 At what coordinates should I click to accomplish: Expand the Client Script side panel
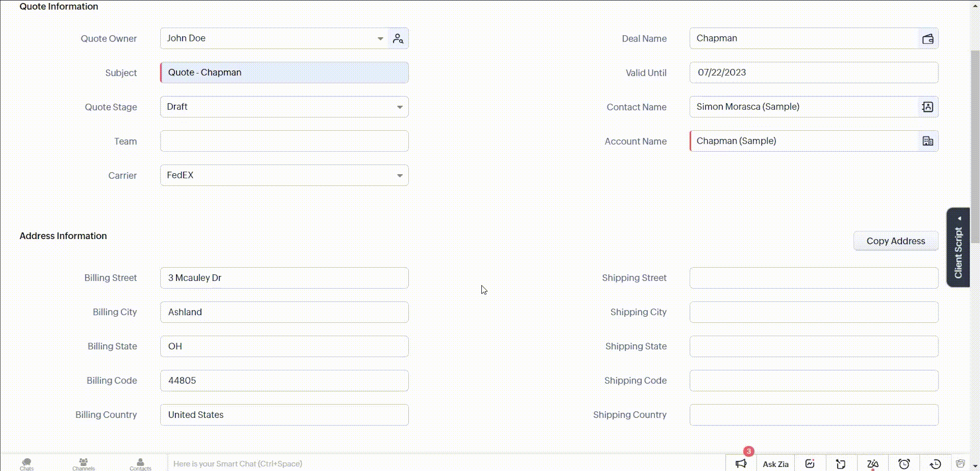tap(958, 248)
